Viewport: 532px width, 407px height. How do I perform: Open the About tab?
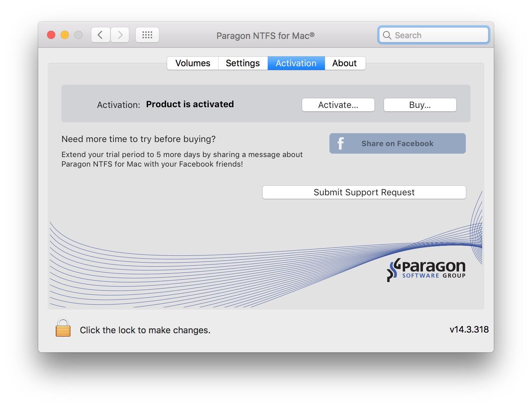[345, 63]
